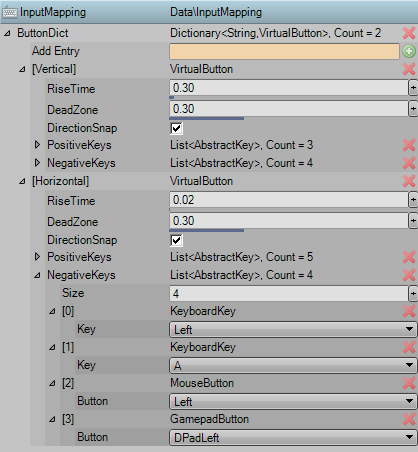418x452 pixels.
Task: Collapse the Horizontal NegativeKeys list
Action: click(37, 275)
